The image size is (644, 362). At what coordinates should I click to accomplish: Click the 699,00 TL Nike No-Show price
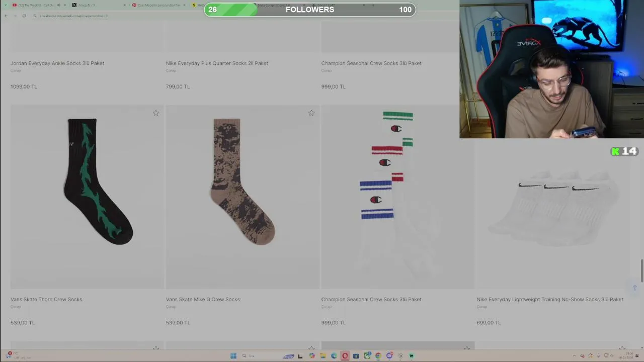coord(489,323)
